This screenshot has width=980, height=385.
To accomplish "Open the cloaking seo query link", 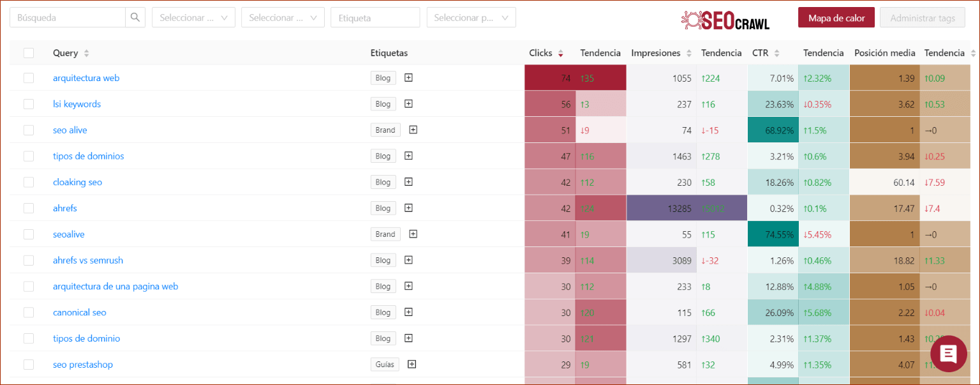I will click(x=77, y=182).
